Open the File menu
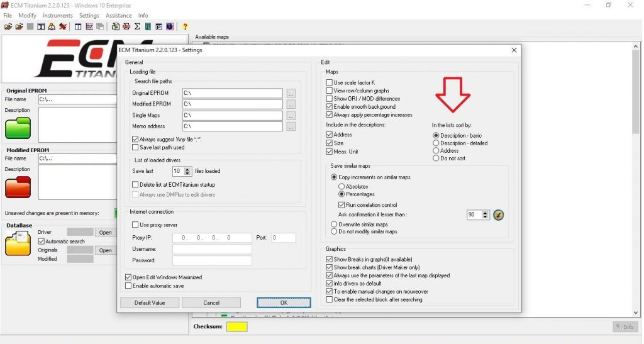The width and height of the screenshot is (644, 344). pos(8,15)
